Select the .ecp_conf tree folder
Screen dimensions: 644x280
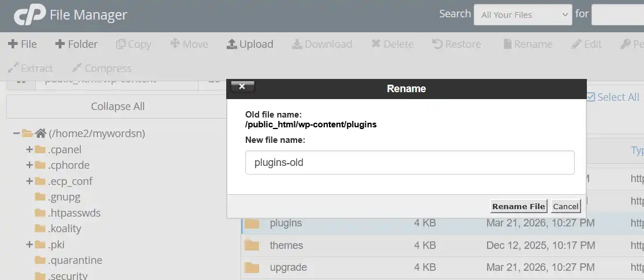[x=70, y=181]
